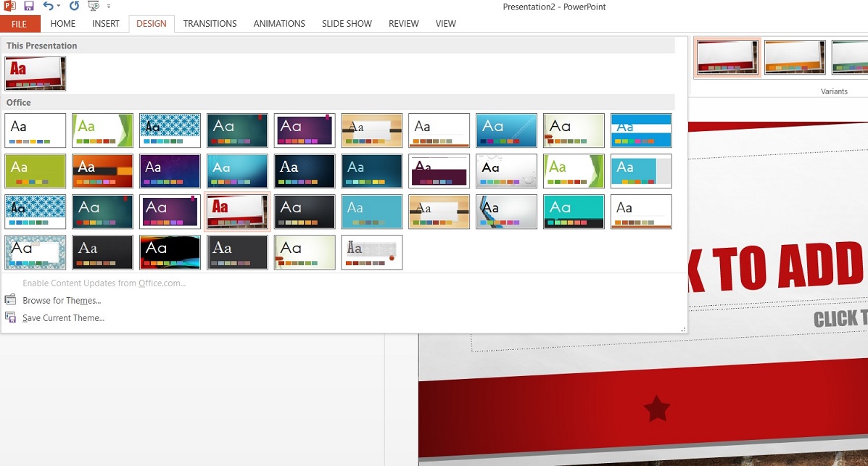Viewport: 868px width, 466px height.
Task: Select Save Current Theme option
Action: (x=63, y=318)
